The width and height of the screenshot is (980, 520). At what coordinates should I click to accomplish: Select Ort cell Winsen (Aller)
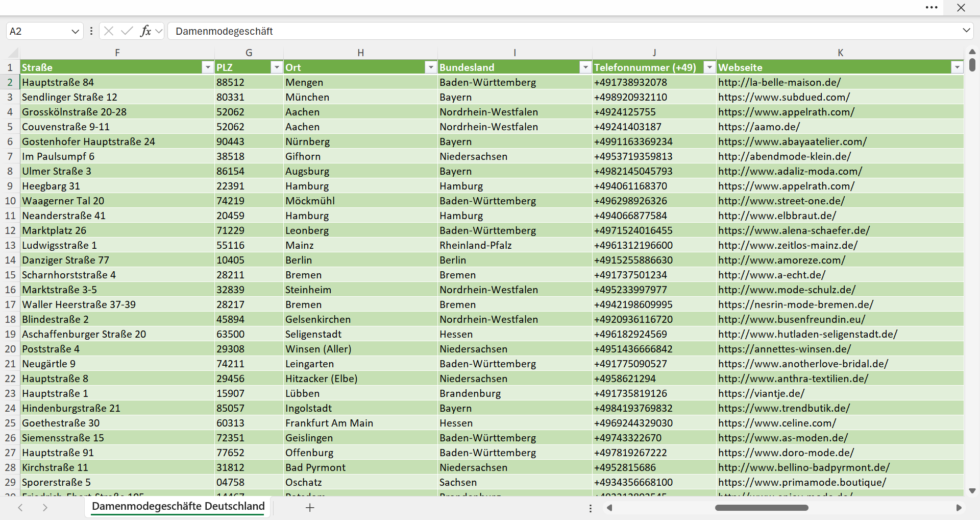tap(360, 349)
